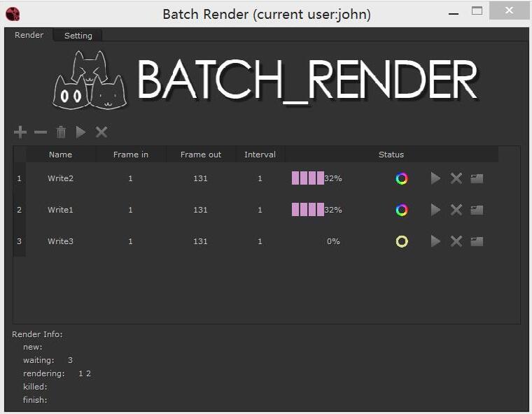Viewport: 532px width, 414px height.
Task: Click the play icon in Write3 row
Action: click(x=435, y=241)
